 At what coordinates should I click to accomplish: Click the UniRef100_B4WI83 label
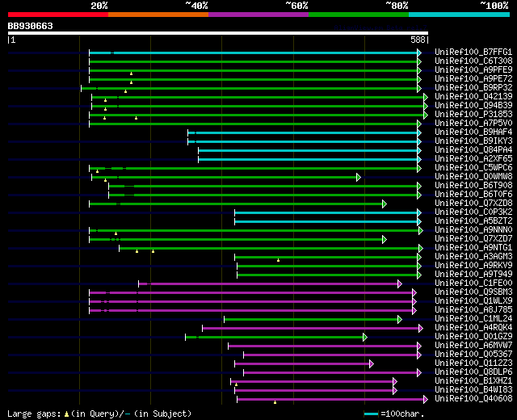point(473,390)
